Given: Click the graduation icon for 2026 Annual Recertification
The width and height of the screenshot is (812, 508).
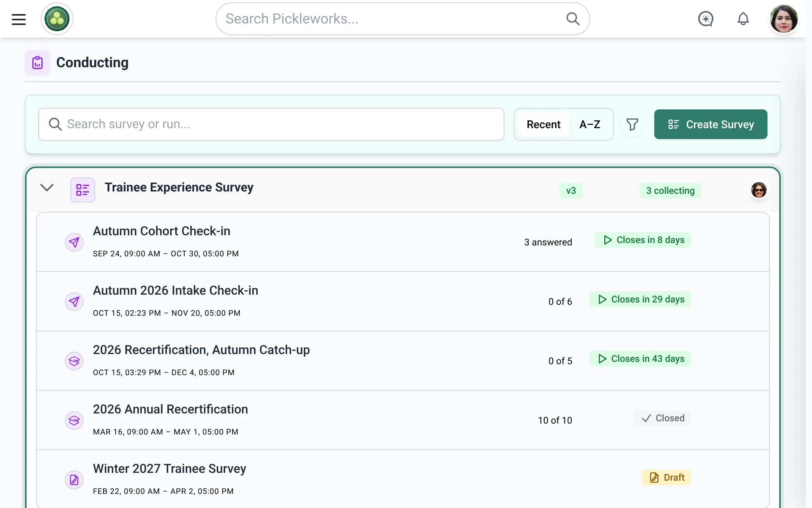Looking at the screenshot, I should [x=74, y=420].
